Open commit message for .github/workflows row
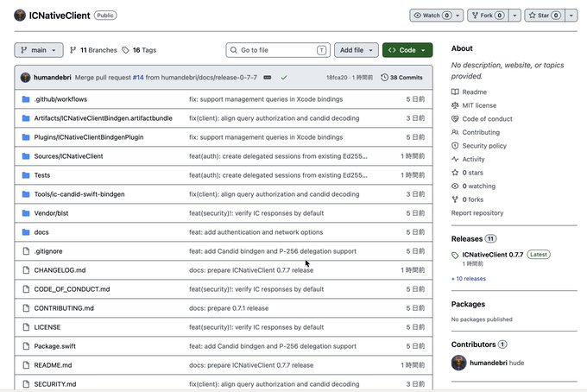 tap(266, 99)
